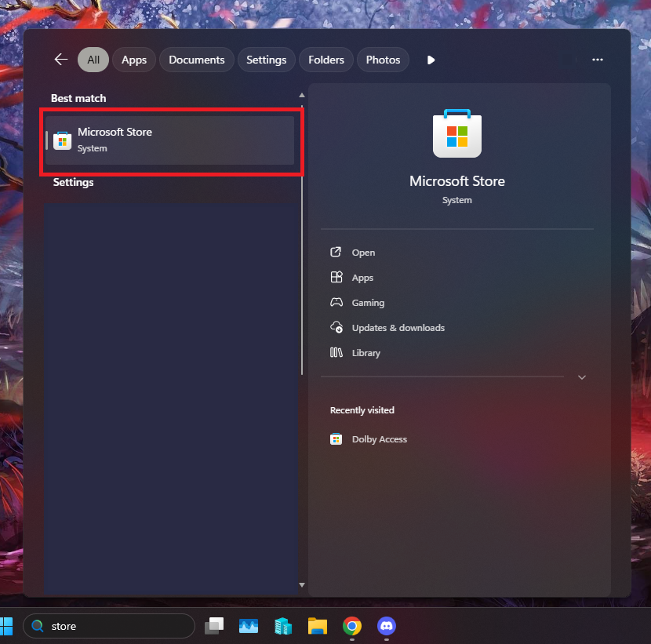Click Open in the preview pane
This screenshot has height=644, width=651.
point(363,253)
